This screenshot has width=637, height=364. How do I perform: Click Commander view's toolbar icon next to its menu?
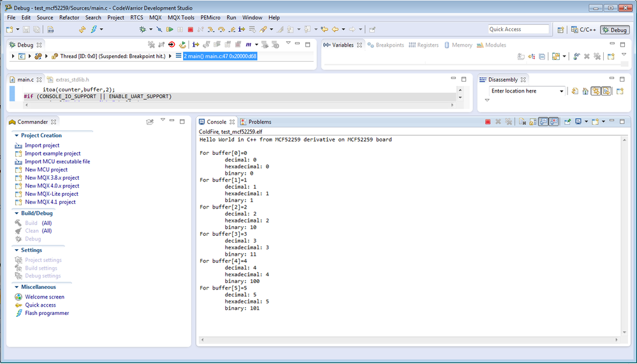[150, 122]
